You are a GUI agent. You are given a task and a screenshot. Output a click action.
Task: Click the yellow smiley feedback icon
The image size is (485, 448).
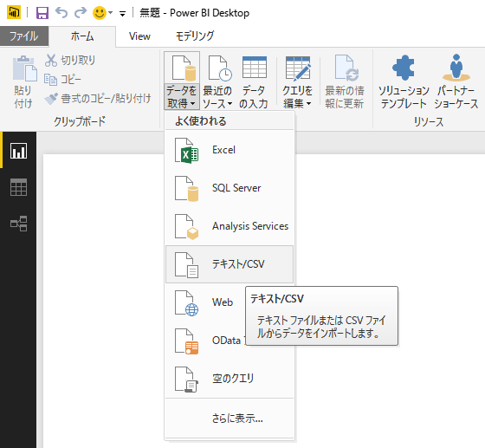(x=100, y=13)
